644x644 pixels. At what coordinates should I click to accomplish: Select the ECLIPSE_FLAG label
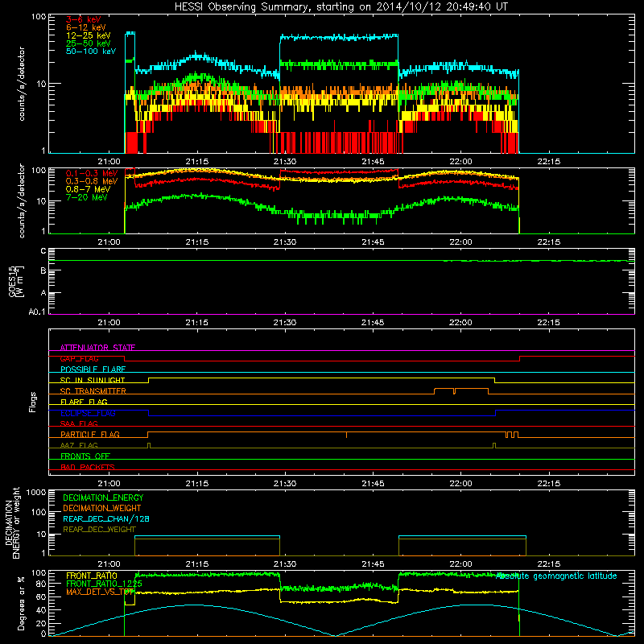(88, 413)
